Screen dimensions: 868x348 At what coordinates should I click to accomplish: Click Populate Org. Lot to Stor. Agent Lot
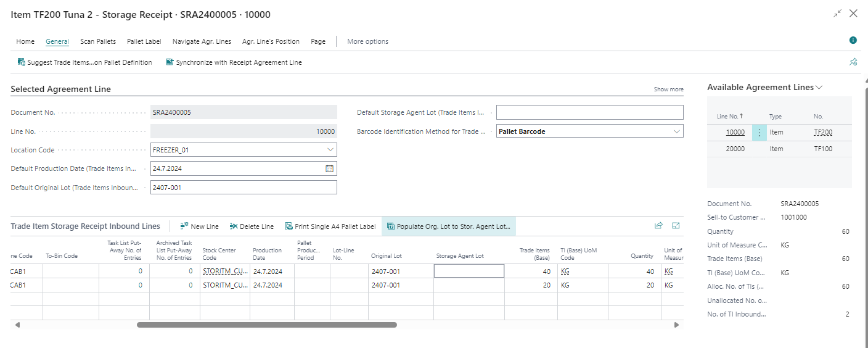pos(448,226)
